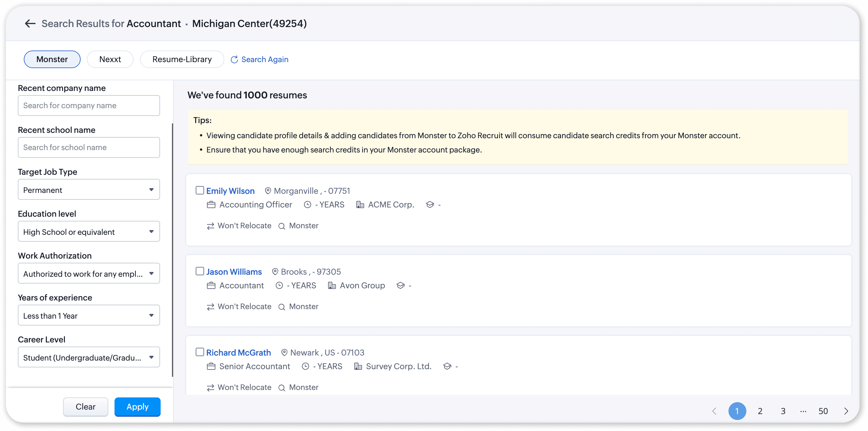Switch to the Nexxt tab
868x431 pixels.
click(x=110, y=59)
